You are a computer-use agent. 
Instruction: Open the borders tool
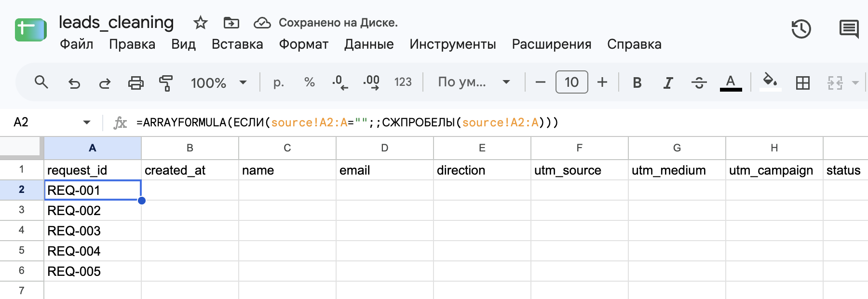pyautogui.click(x=803, y=83)
